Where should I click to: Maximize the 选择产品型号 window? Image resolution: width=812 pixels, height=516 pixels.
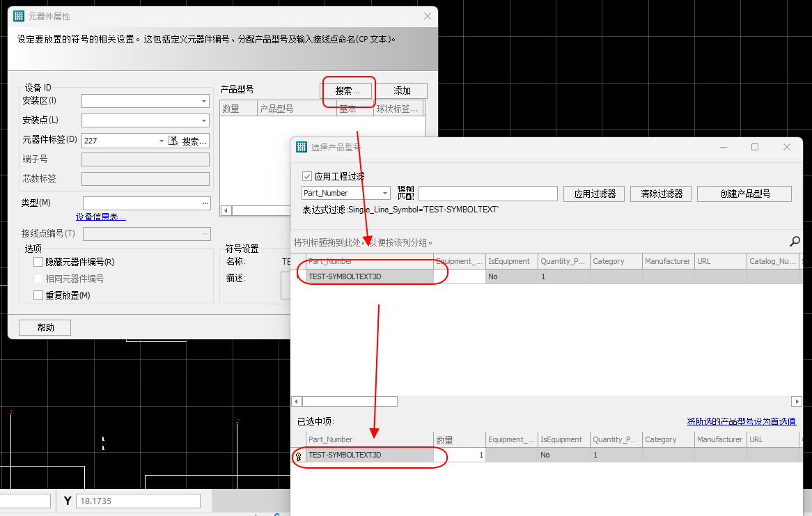point(755,147)
